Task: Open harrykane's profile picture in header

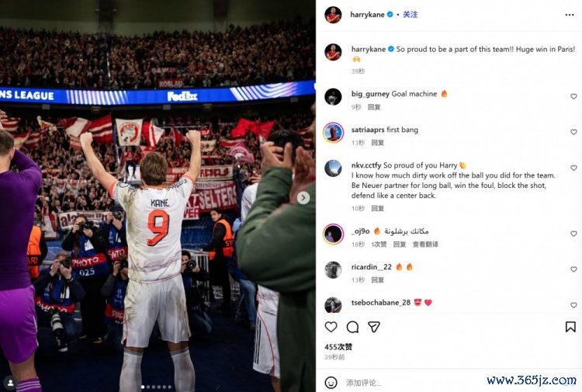Action: [333, 15]
